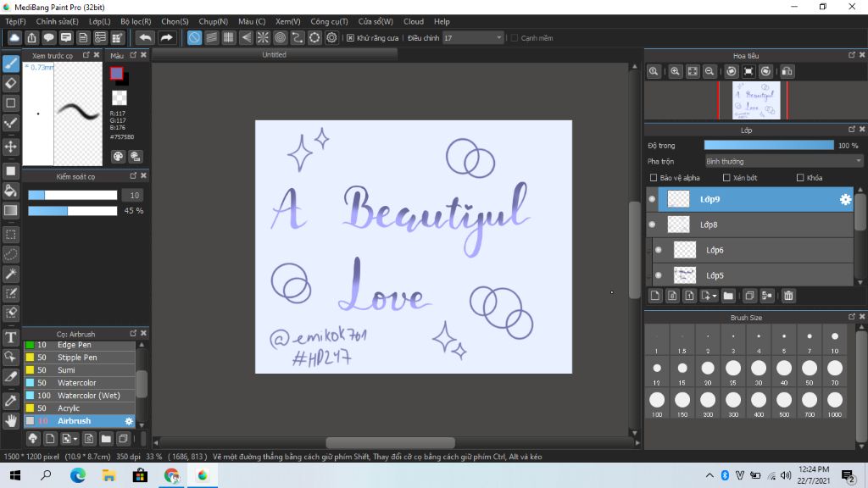This screenshot has height=488, width=868.
Task: Select the Text tool
Action: tap(10, 337)
